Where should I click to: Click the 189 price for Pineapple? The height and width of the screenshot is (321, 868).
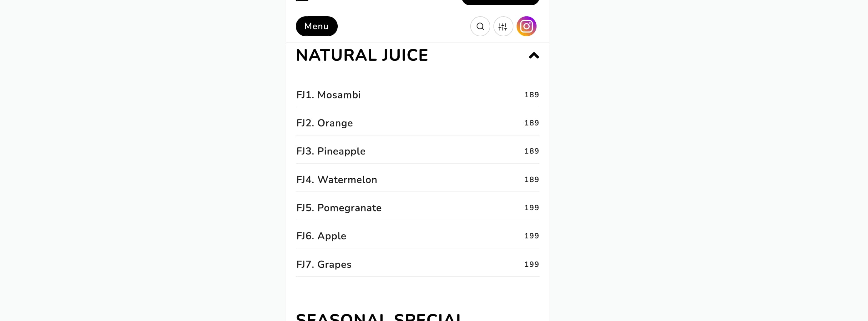tap(531, 151)
